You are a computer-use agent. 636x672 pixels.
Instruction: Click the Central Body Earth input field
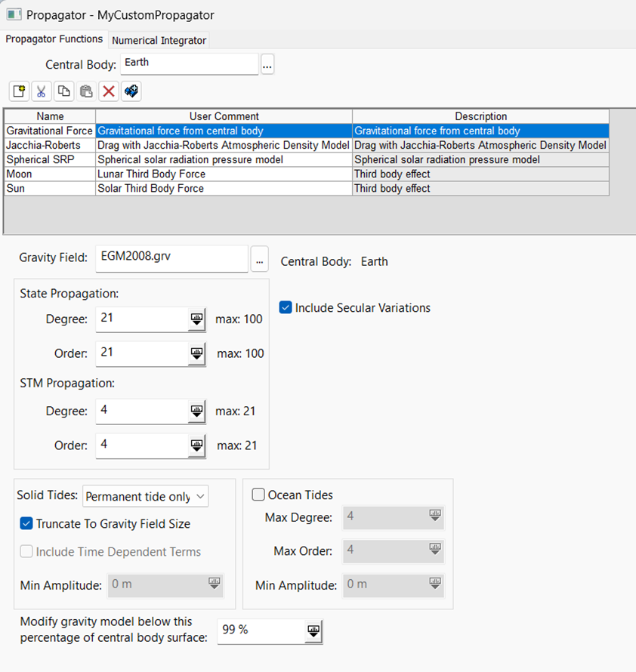(x=190, y=64)
